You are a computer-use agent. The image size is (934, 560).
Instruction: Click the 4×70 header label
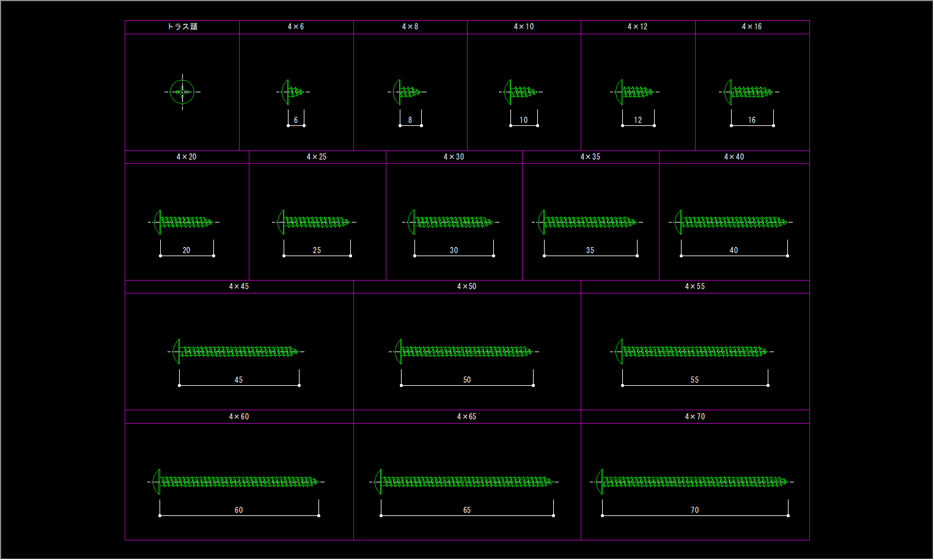(695, 417)
